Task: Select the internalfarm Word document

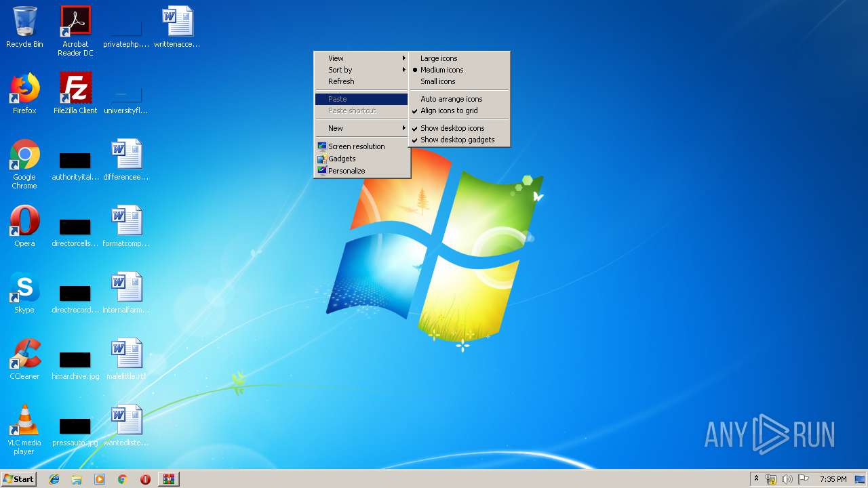Action: coord(126,293)
